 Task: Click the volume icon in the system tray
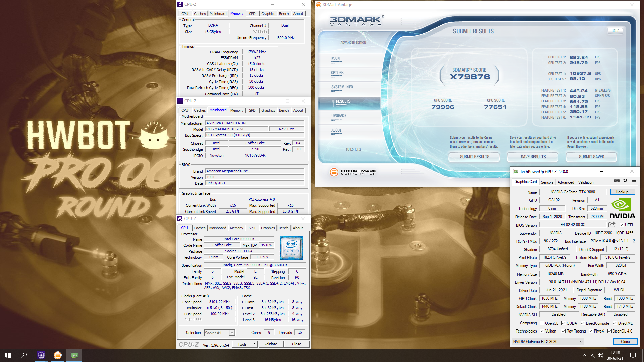point(600,355)
